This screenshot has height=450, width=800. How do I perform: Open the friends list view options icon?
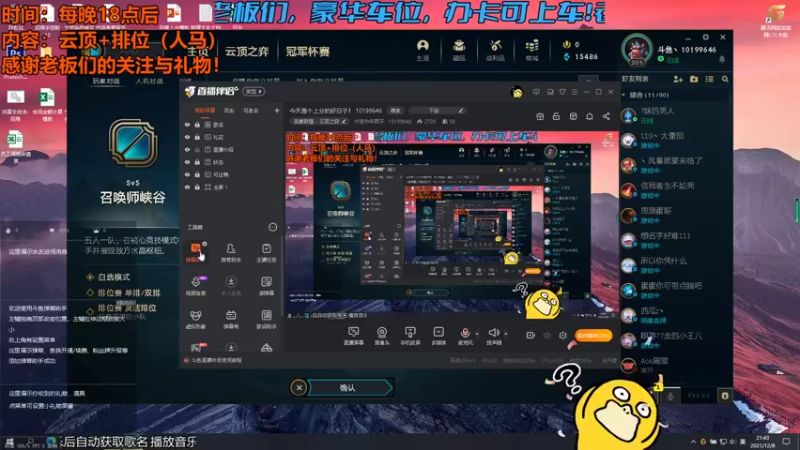click(709, 79)
